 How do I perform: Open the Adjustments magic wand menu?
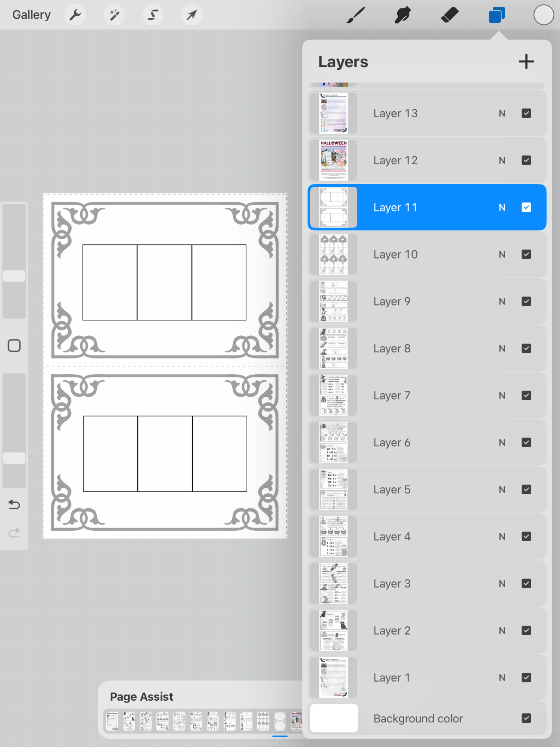coord(114,15)
